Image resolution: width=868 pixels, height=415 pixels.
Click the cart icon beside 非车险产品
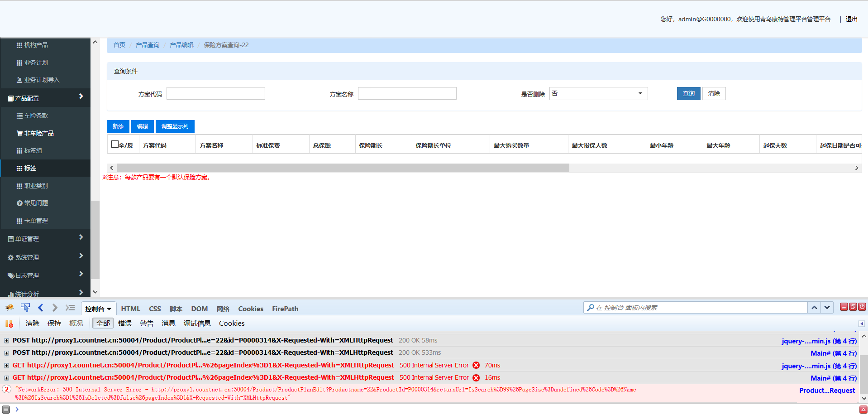pos(19,133)
